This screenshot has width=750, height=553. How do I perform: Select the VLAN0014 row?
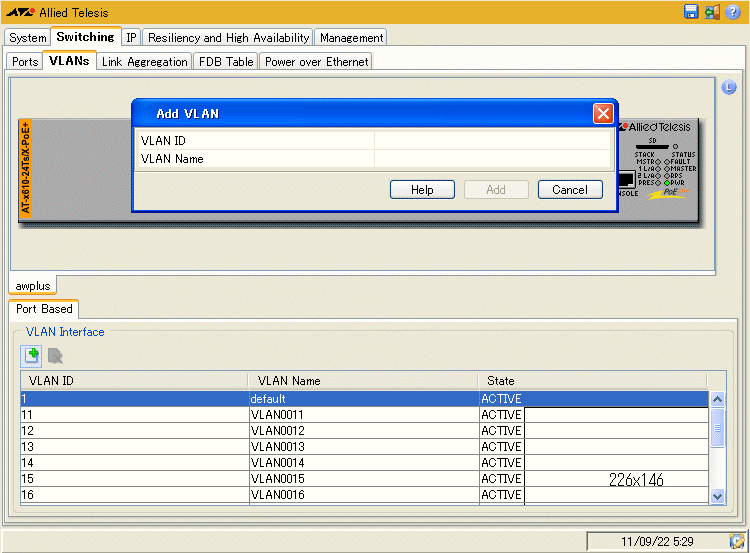click(x=364, y=463)
